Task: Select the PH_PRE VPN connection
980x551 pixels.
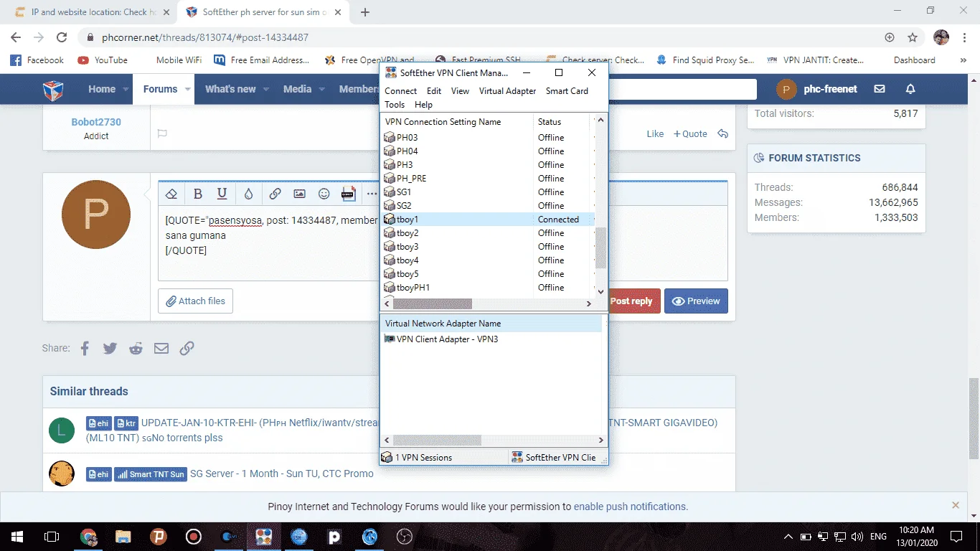Action: (x=488, y=179)
